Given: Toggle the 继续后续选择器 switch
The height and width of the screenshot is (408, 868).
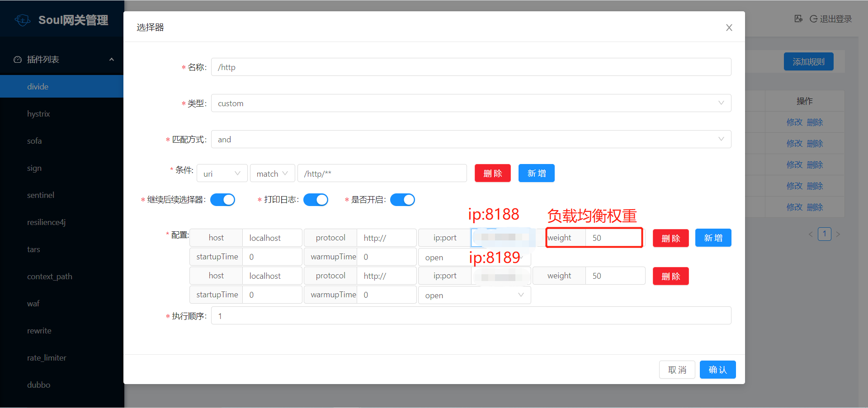Looking at the screenshot, I should point(222,200).
